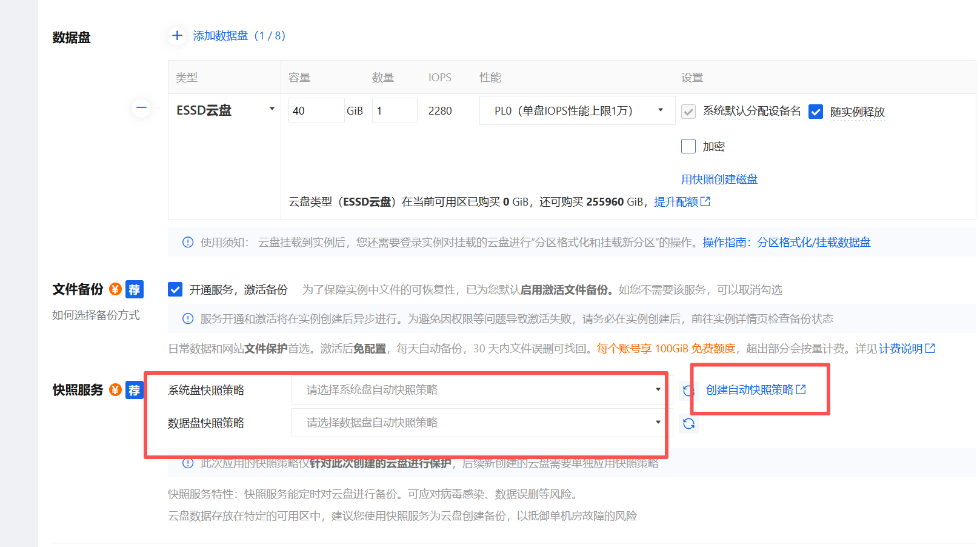Open 分区格式化/挂载数据盘 guide link
This screenshot has width=980, height=547.
click(x=814, y=243)
